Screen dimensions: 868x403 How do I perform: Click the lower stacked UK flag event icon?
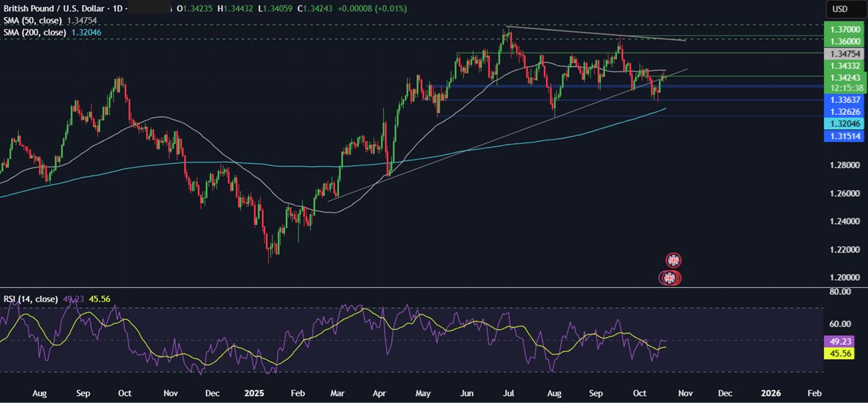pyautogui.click(x=669, y=278)
